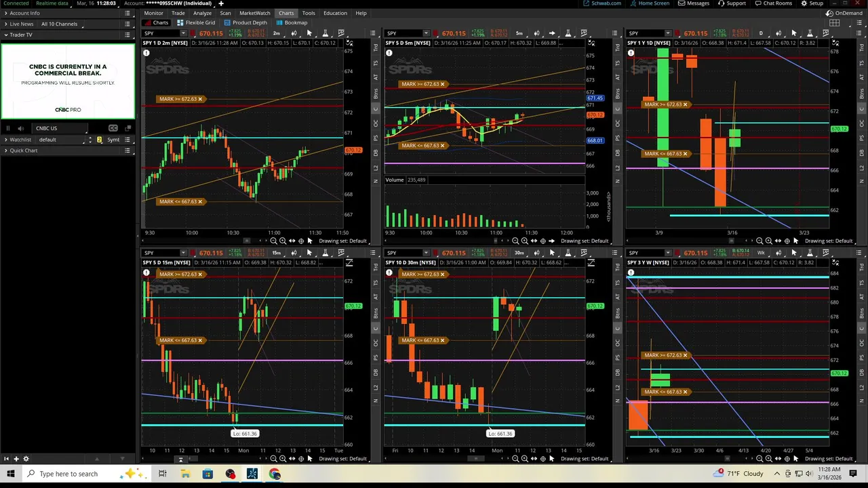The image size is (868, 488).
Task: Open thinkorswim from the Windows taskbar
Action: pyautogui.click(x=252, y=474)
